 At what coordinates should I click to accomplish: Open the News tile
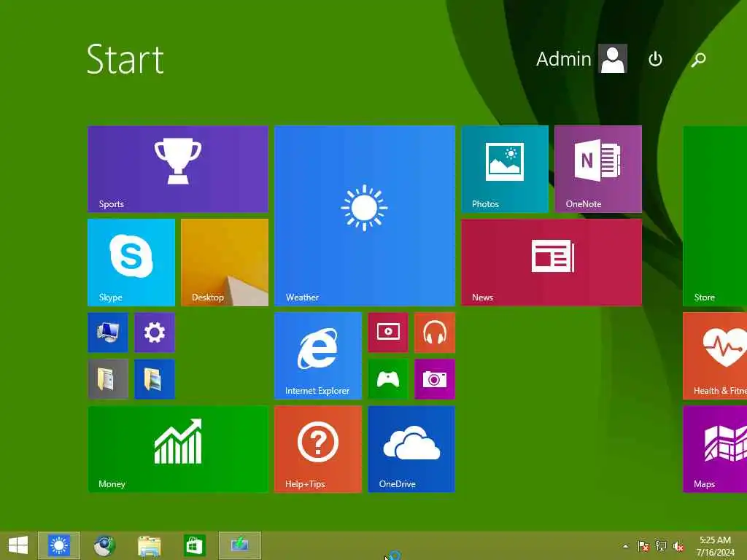(x=551, y=262)
